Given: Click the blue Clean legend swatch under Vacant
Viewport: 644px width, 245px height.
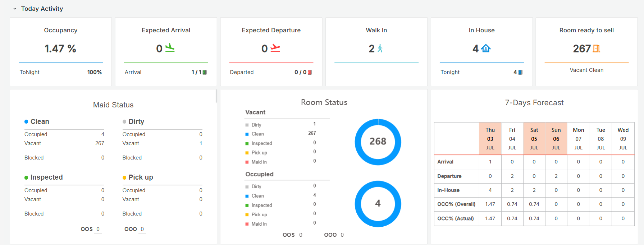Looking at the screenshot, I should 247,134.
